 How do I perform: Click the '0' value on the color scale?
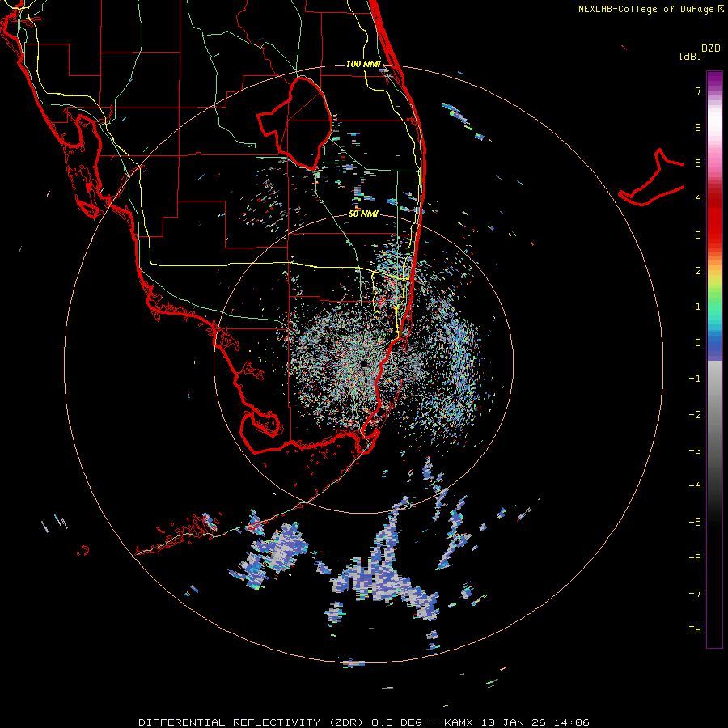[x=698, y=343]
